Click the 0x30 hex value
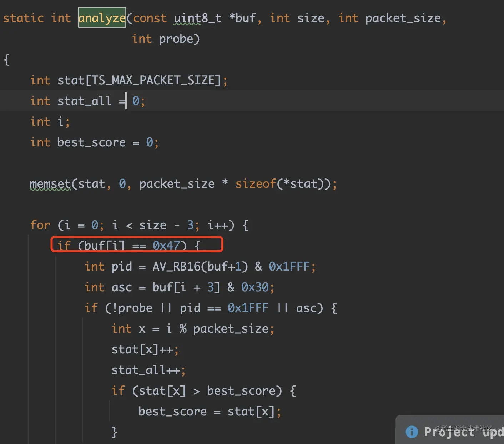Screen dimensions: 504x444 click(x=255, y=287)
